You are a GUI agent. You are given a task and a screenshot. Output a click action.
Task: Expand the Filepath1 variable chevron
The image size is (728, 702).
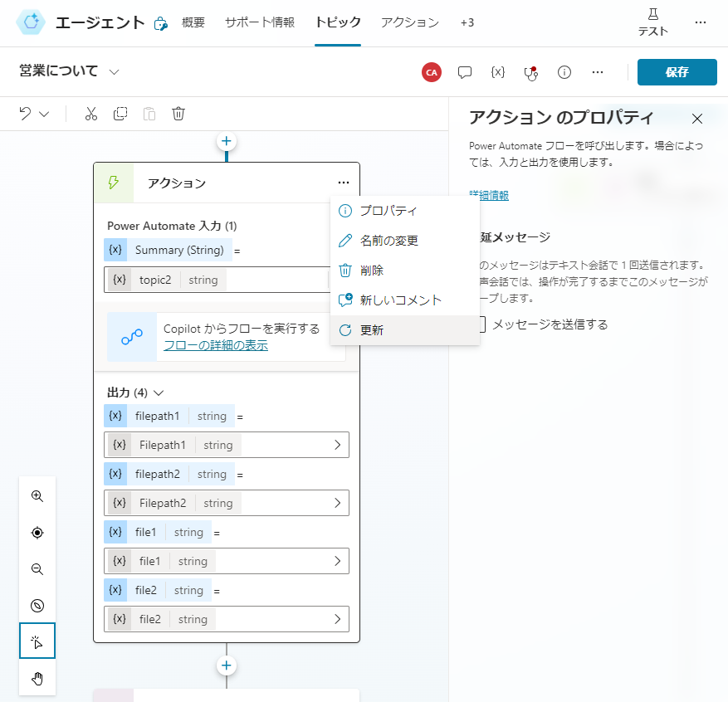[x=337, y=445]
